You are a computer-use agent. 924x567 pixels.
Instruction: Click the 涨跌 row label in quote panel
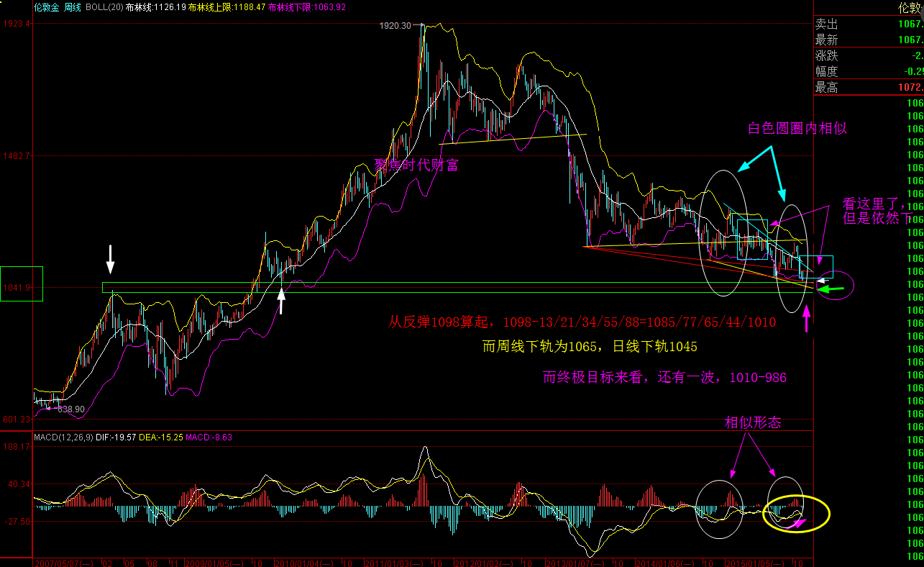pyautogui.click(x=827, y=55)
